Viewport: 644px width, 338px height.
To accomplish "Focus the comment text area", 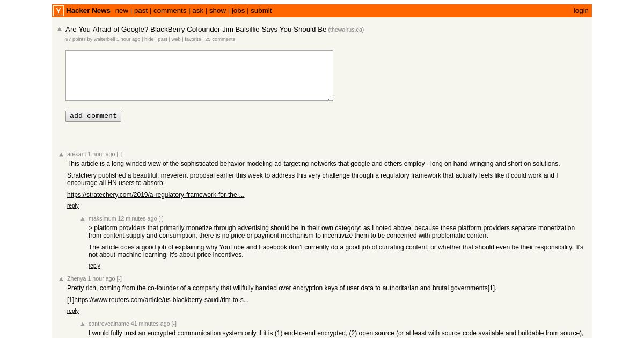I will 199,76.
